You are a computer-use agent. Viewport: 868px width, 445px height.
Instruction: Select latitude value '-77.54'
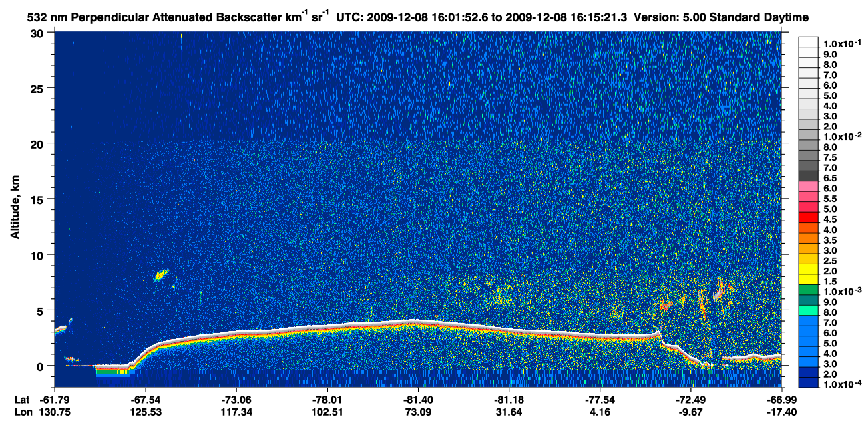pyautogui.click(x=599, y=400)
